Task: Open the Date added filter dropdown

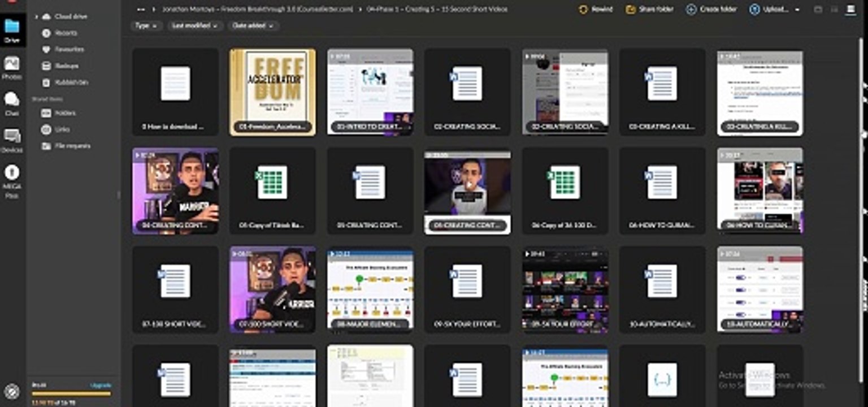Action: (x=253, y=26)
